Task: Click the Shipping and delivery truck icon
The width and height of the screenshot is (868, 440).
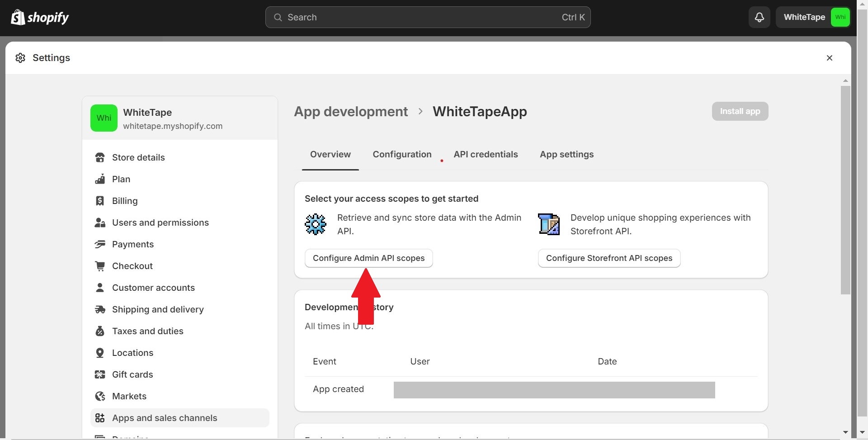Action: click(100, 309)
